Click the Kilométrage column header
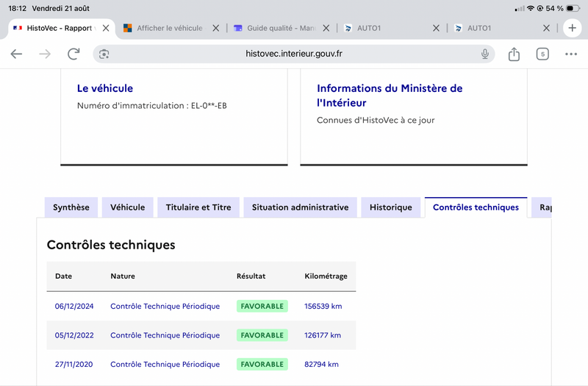Image resolution: width=588 pixels, height=386 pixels. (326, 276)
